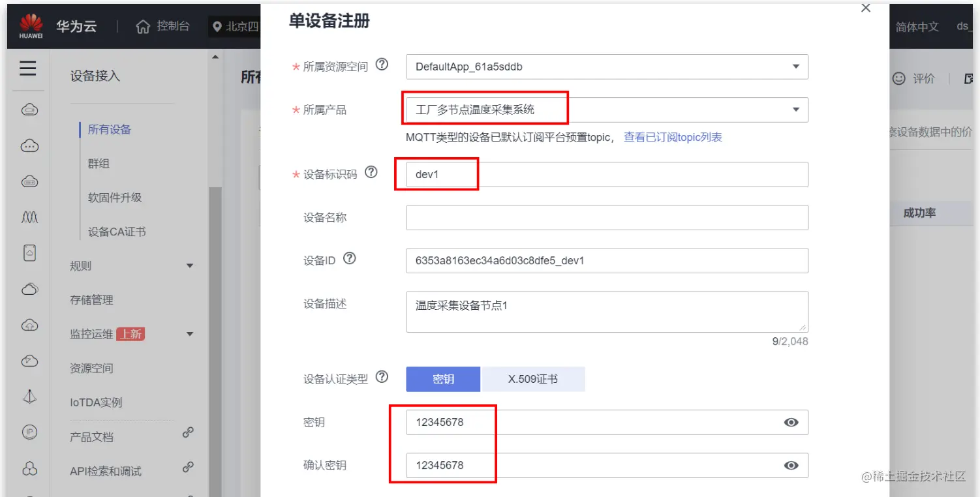Click 华为云 brand text
This screenshot has width=980, height=497.
(x=76, y=27)
